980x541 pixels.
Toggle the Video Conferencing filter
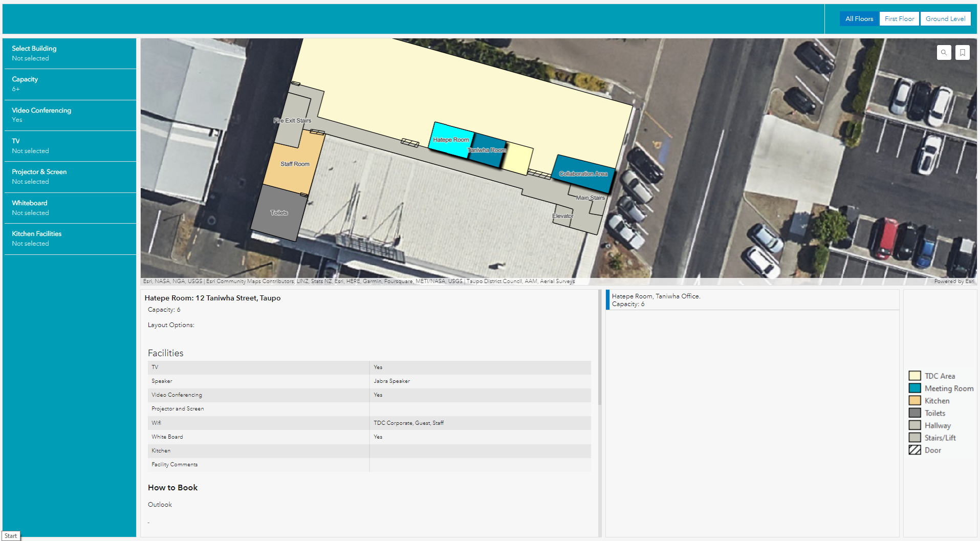pyautogui.click(x=70, y=115)
